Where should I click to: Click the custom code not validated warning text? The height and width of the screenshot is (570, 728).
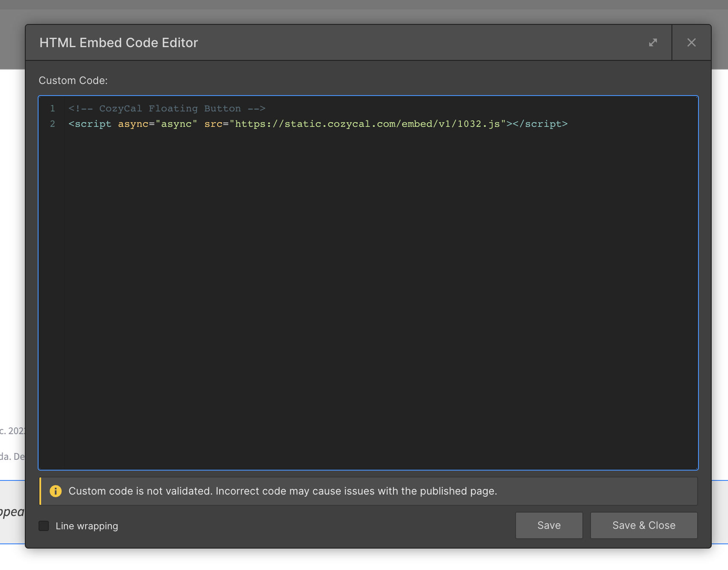(283, 491)
